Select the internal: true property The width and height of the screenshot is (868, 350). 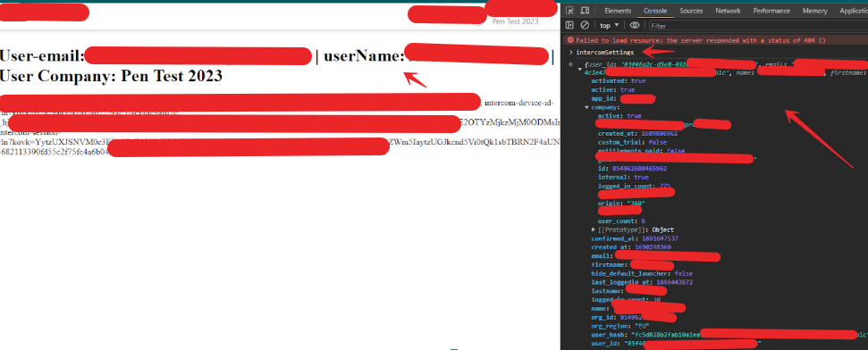pyautogui.click(x=623, y=177)
